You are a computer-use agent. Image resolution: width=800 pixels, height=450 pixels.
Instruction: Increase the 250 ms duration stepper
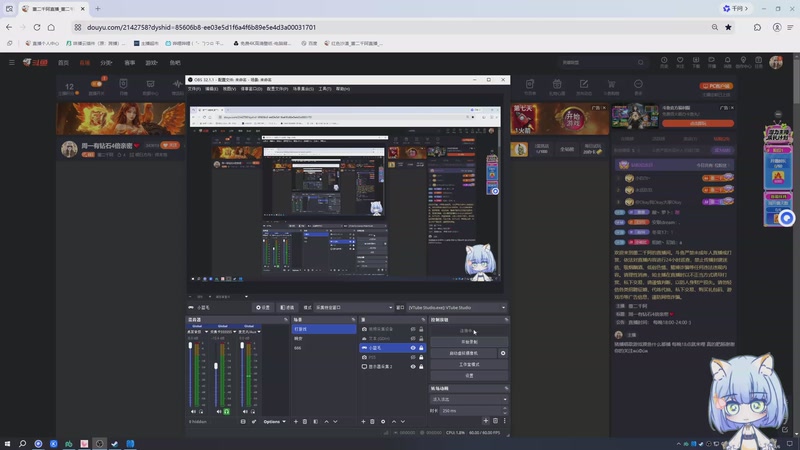pyautogui.click(x=505, y=408)
